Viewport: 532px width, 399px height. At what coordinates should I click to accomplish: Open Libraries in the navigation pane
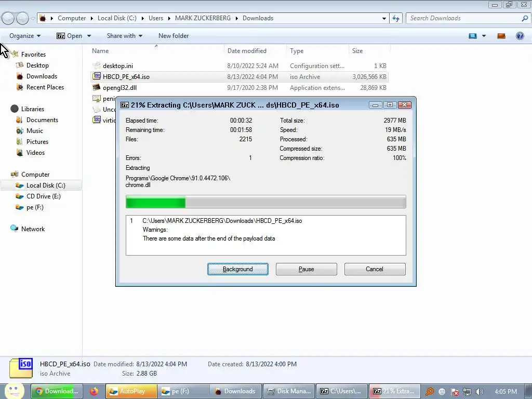point(33,109)
